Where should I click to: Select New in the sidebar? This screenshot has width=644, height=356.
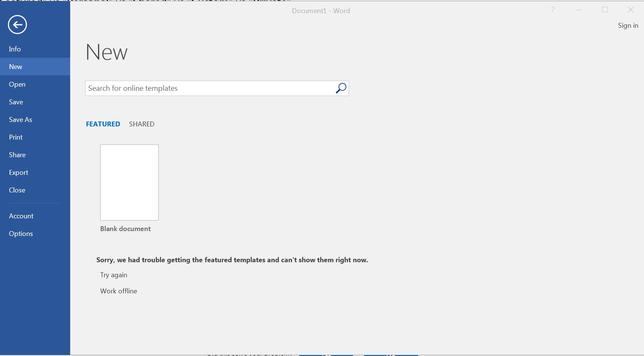click(35, 67)
